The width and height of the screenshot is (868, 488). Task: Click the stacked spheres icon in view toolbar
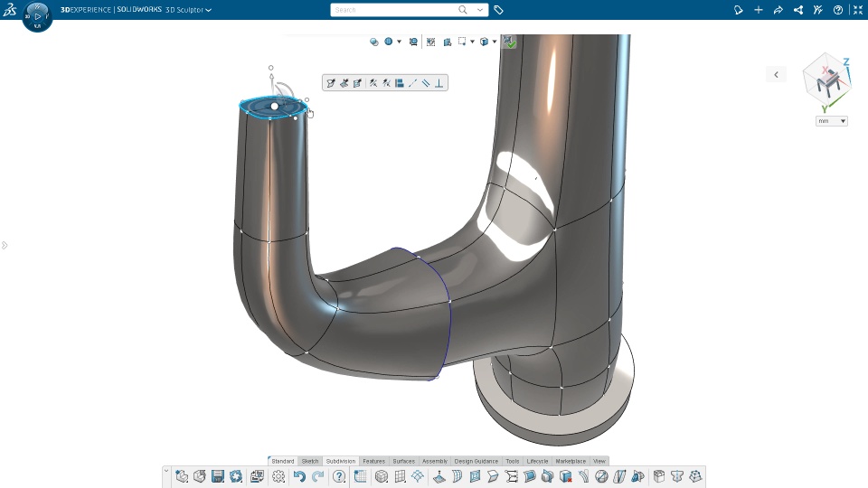pos(374,42)
